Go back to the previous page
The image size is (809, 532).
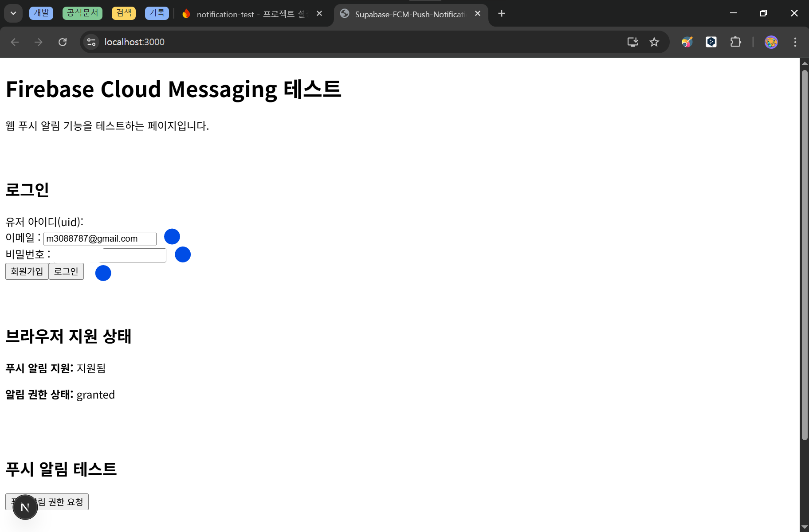coord(15,42)
